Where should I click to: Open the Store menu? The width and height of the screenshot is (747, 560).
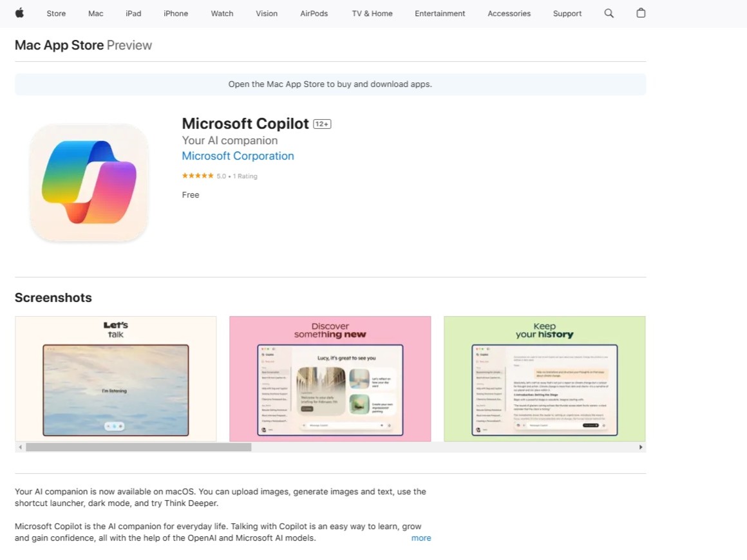56,14
